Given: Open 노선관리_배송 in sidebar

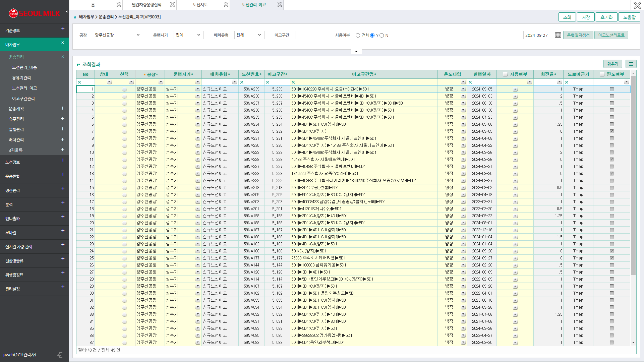Looking at the screenshot, I should (x=24, y=67).
